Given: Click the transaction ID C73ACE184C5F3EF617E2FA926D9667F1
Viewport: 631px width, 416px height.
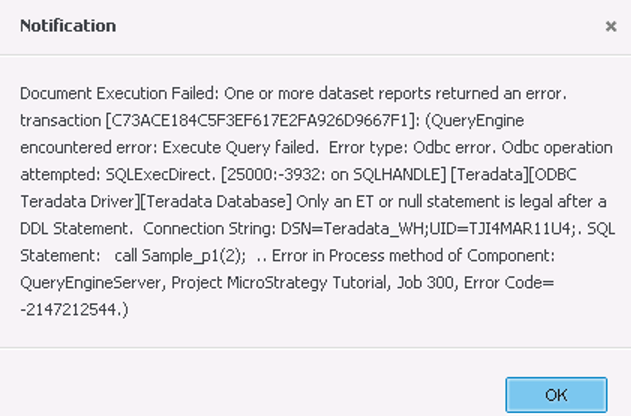Looking at the screenshot, I should pos(260,120).
